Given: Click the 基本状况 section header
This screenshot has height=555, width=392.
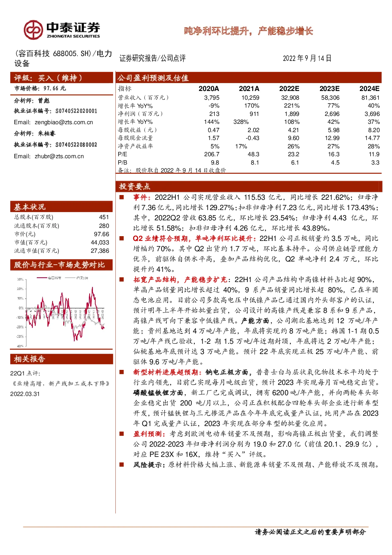Looking at the screenshot, I should pyautogui.click(x=62, y=207).
